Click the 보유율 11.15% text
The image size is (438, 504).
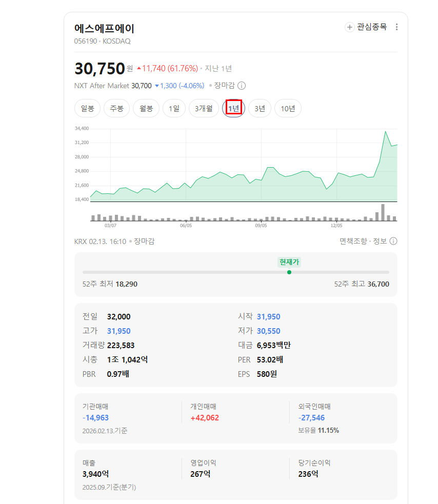[318, 430]
